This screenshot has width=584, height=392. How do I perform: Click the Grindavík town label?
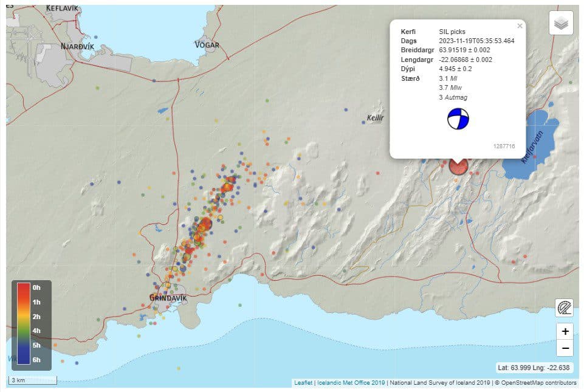click(168, 298)
